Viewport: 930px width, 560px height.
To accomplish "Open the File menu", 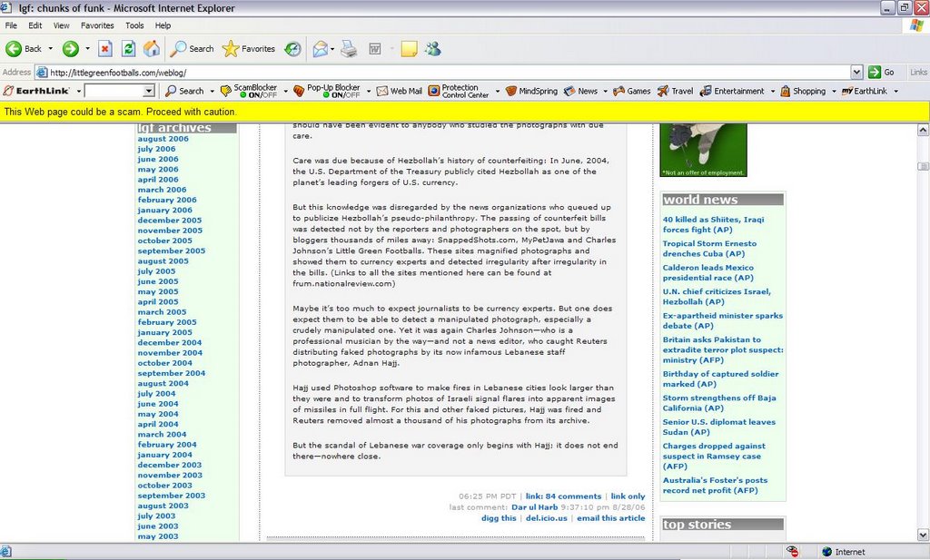I will (x=11, y=25).
